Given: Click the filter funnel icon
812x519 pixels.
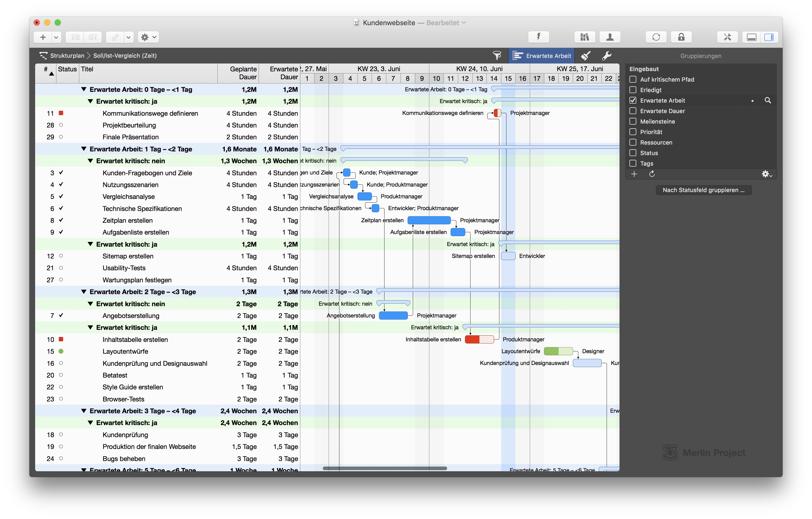Looking at the screenshot, I should [x=497, y=55].
